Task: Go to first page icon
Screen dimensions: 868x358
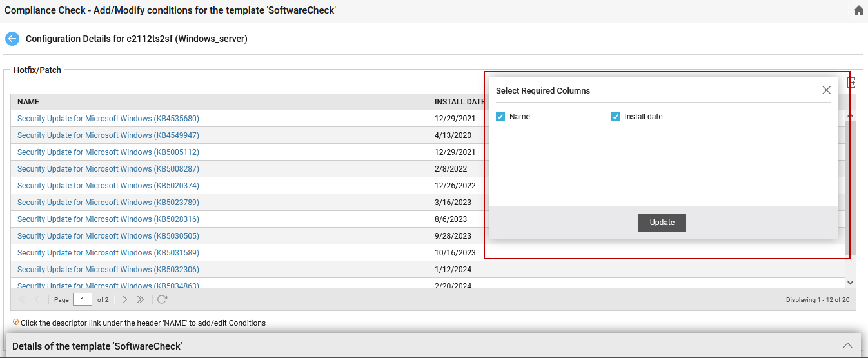Action: coord(21,299)
